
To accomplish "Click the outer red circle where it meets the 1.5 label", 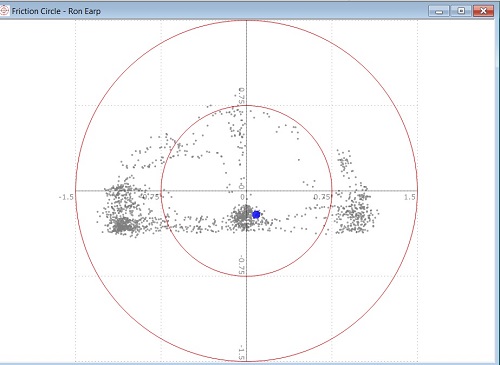I will click(417, 191).
